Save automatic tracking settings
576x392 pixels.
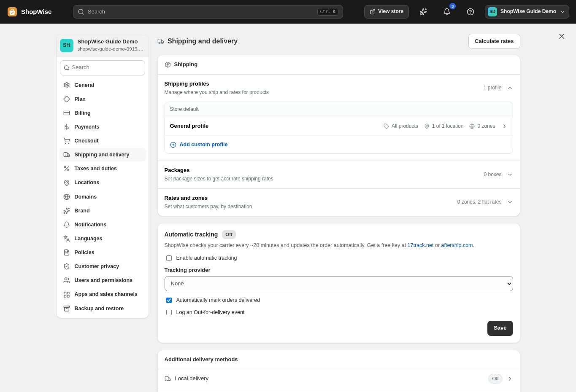click(500, 328)
